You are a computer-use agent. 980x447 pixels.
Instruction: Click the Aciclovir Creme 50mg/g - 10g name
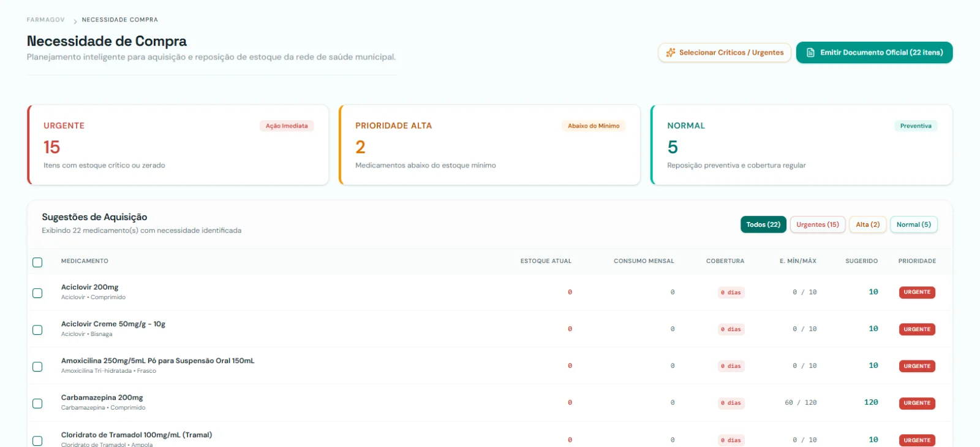coord(113,324)
